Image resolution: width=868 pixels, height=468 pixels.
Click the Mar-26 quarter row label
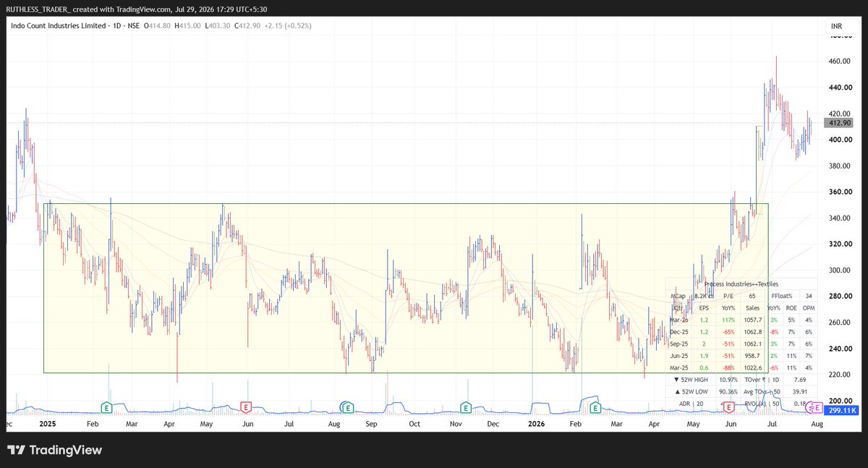click(x=679, y=319)
